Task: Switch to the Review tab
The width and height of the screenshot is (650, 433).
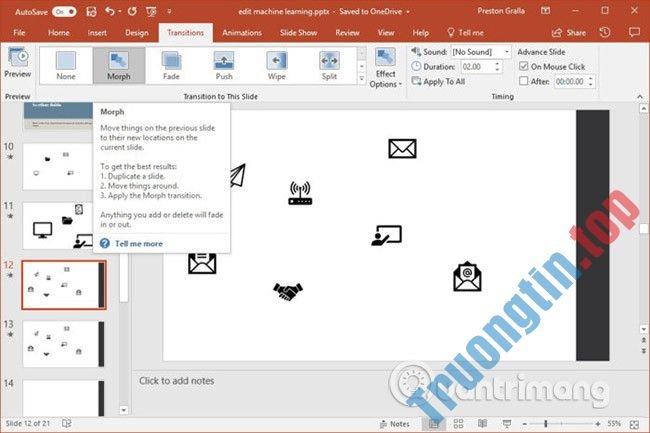Action: 347,33
